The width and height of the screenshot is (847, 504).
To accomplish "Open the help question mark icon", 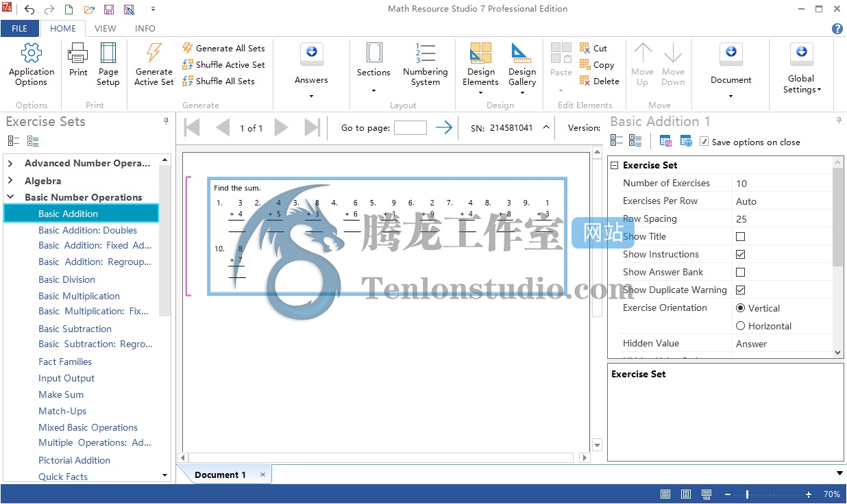I will 837,29.
